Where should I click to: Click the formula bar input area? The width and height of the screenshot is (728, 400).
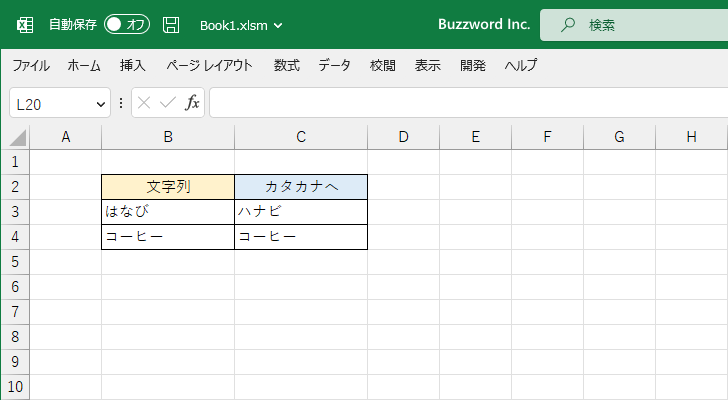click(468, 103)
